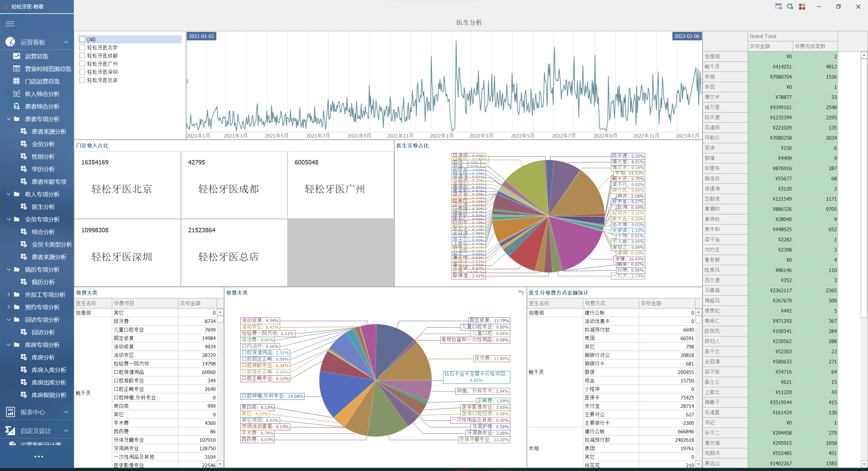Screen dimensions: 868x471
Task: Open 运营总览 in the sidebar
Action: (37, 56)
